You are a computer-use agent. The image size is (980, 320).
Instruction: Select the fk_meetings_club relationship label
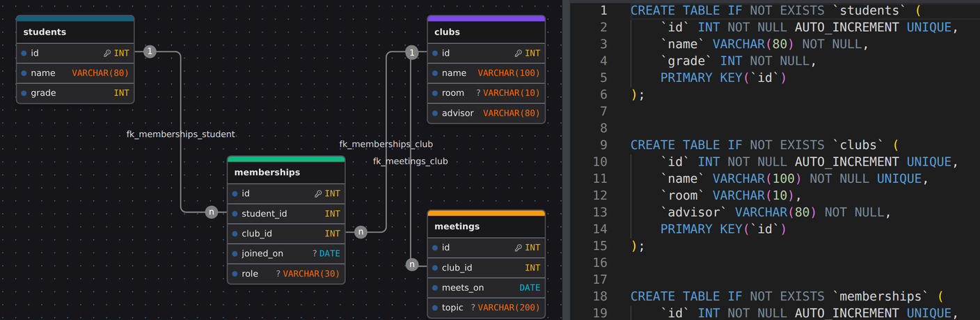coord(411,161)
